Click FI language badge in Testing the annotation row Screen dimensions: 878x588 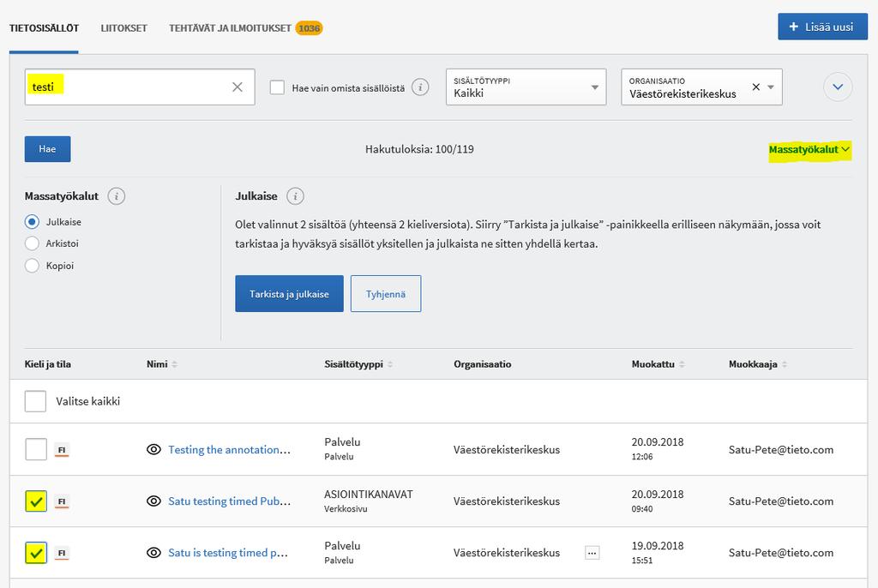pyautogui.click(x=62, y=450)
